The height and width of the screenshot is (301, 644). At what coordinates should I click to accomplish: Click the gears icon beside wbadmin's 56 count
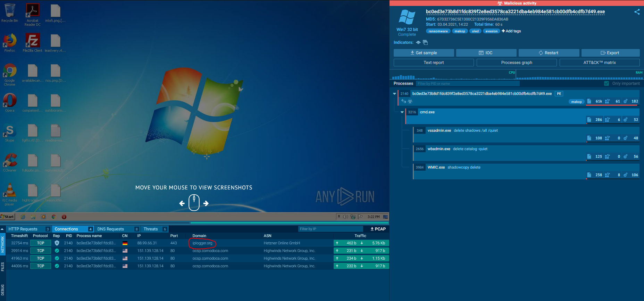pyautogui.click(x=625, y=156)
